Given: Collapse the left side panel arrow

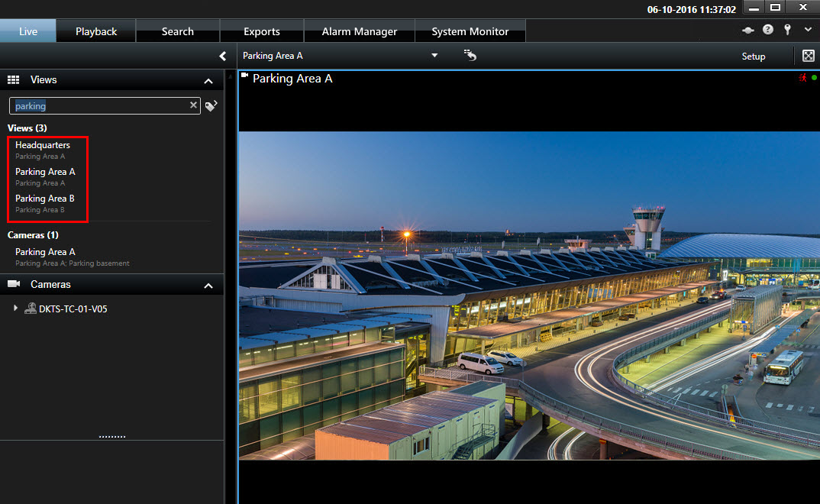Looking at the screenshot, I should click(222, 56).
